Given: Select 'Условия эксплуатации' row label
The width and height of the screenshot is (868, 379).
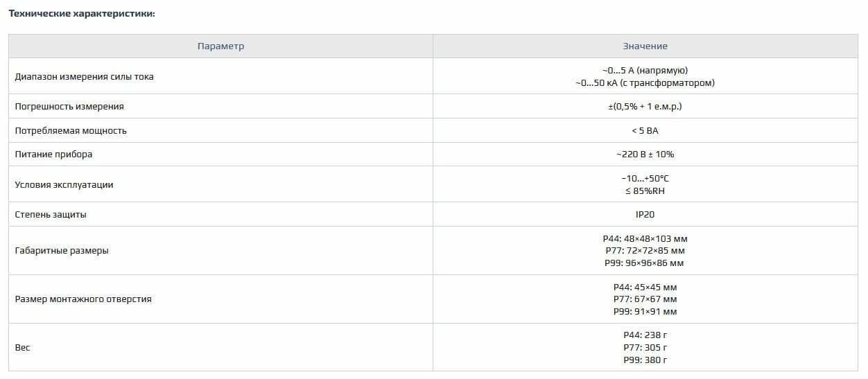Looking at the screenshot, I should [x=64, y=185].
